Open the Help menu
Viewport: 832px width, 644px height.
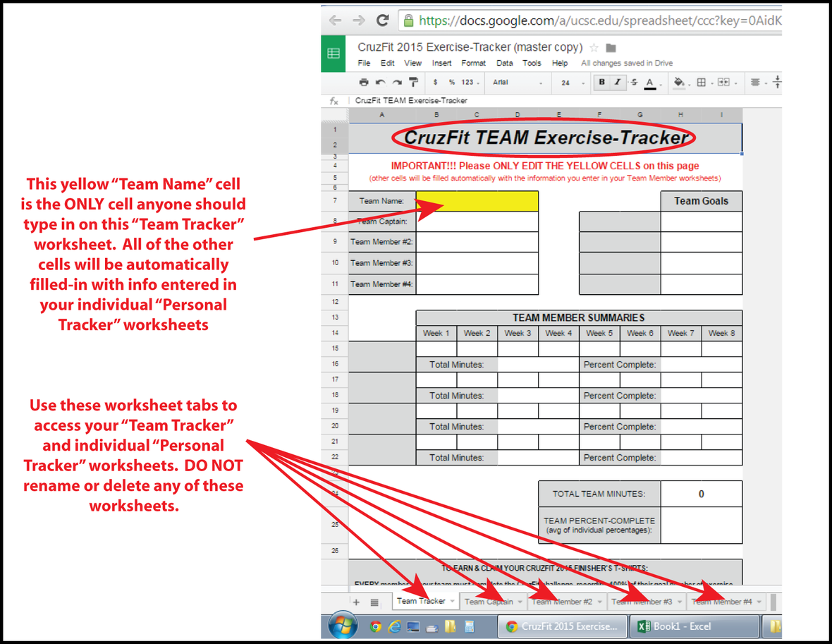click(560, 63)
